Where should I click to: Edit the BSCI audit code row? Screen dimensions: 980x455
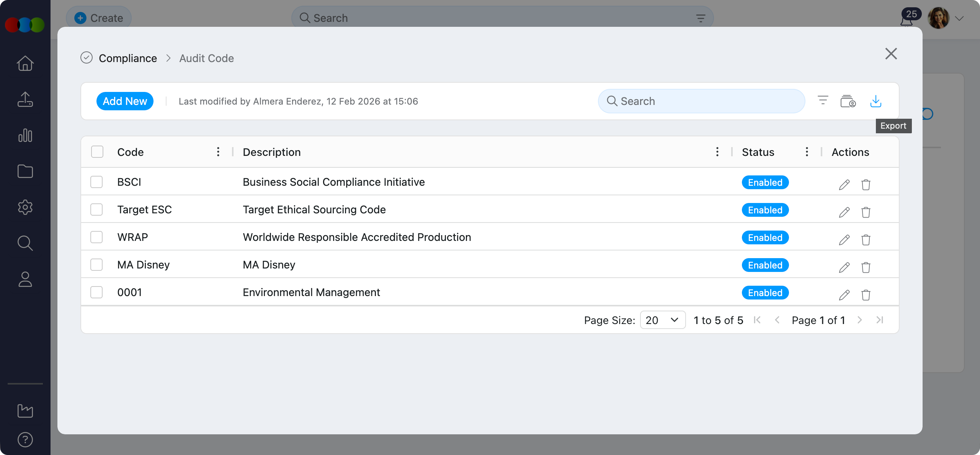[844, 185]
